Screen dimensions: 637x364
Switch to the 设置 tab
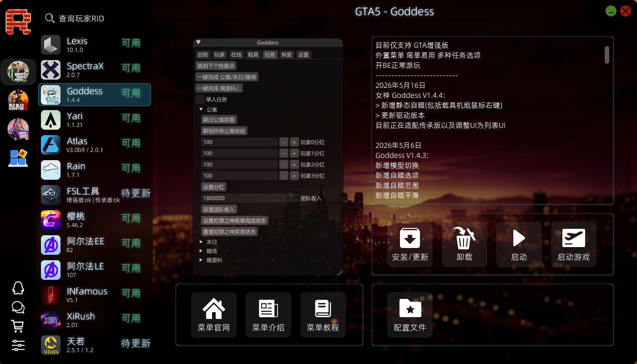point(303,55)
